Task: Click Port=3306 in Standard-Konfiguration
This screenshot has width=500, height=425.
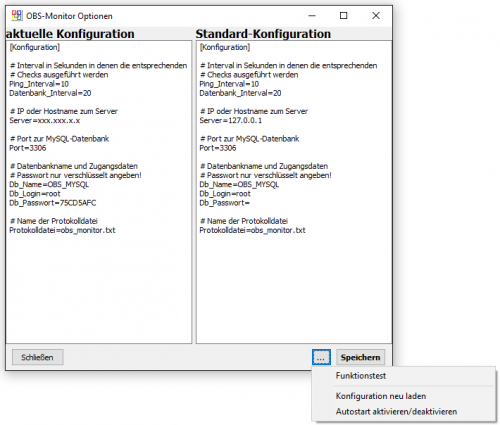Action: click(x=218, y=148)
